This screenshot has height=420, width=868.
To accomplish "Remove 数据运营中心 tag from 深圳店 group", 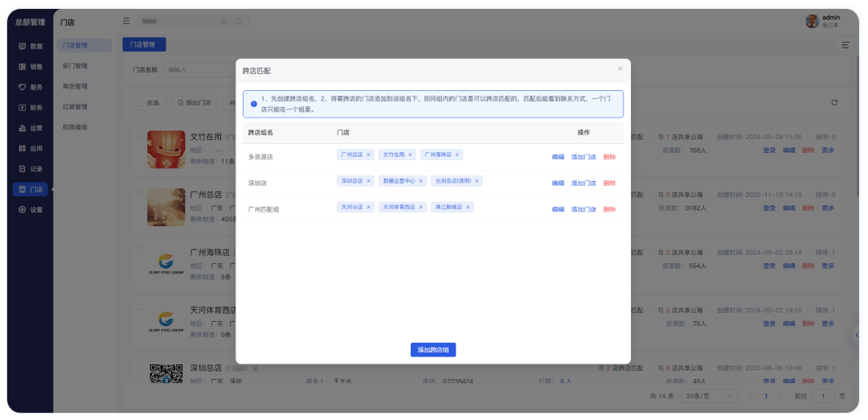I will point(420,181).
